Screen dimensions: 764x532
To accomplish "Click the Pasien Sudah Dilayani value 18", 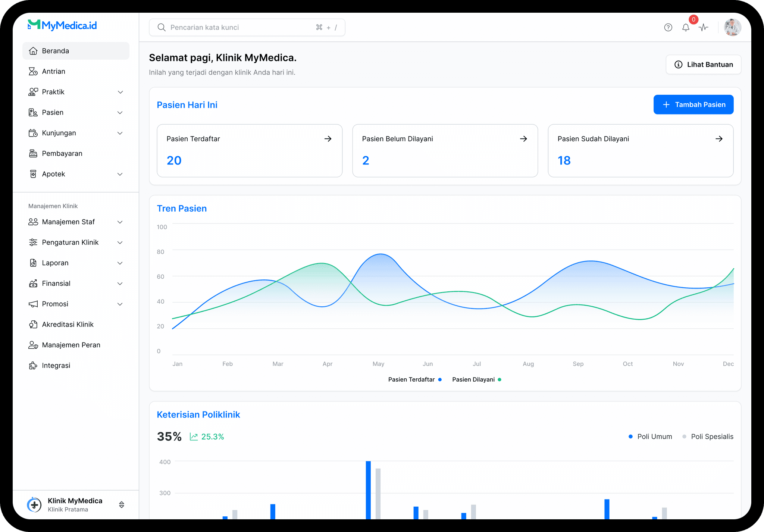I will pos(564,160).
